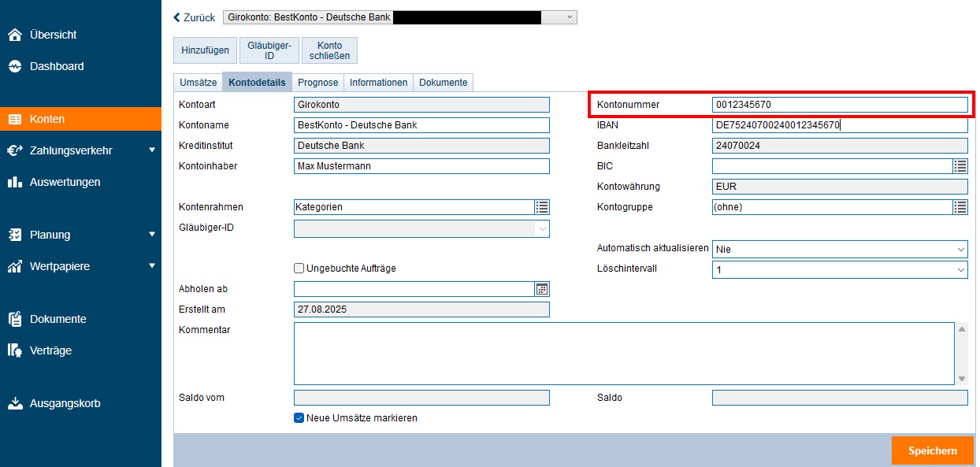Open the Löschintervall dropdown
The width and height of the screenshot is (980, 467).
pos(840,269)
